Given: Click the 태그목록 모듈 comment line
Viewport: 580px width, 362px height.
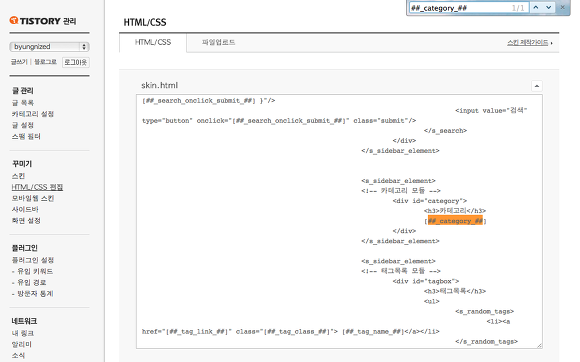Looking at the screenshot, I should pos(401,271).
